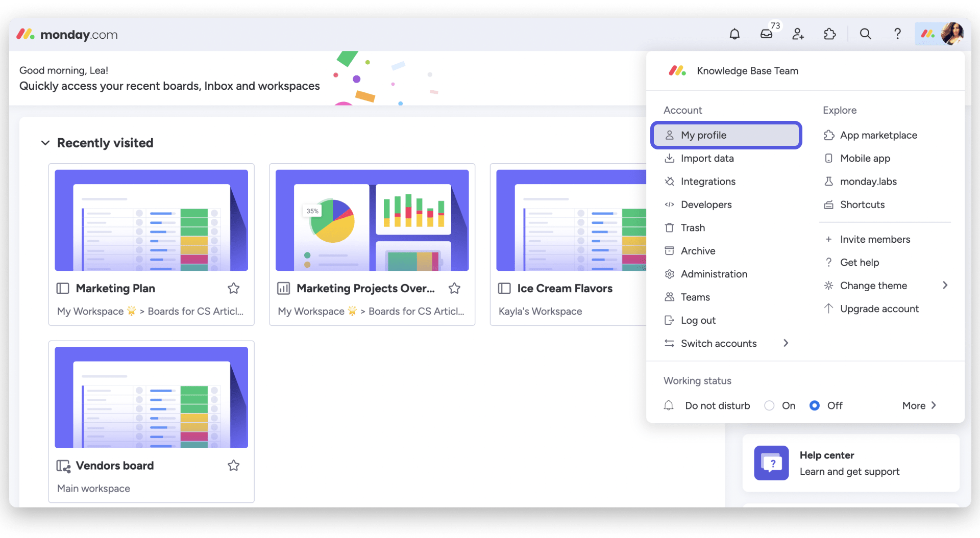This screenshot has height=538, width=980.
Task: Click the user avatar photo in top bar
Action: tap(952, 34)
